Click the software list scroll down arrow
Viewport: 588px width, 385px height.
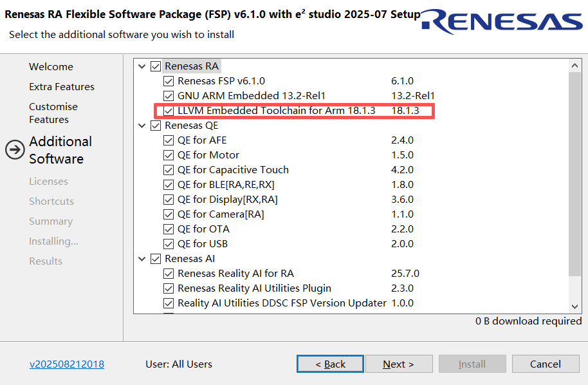tap(575, 306)
